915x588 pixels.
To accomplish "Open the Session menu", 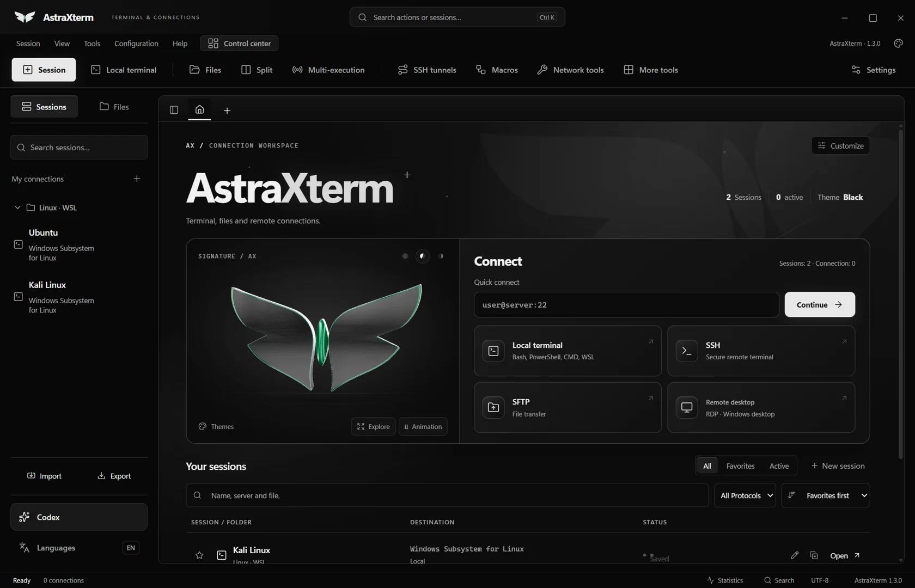I will (28, 44).
